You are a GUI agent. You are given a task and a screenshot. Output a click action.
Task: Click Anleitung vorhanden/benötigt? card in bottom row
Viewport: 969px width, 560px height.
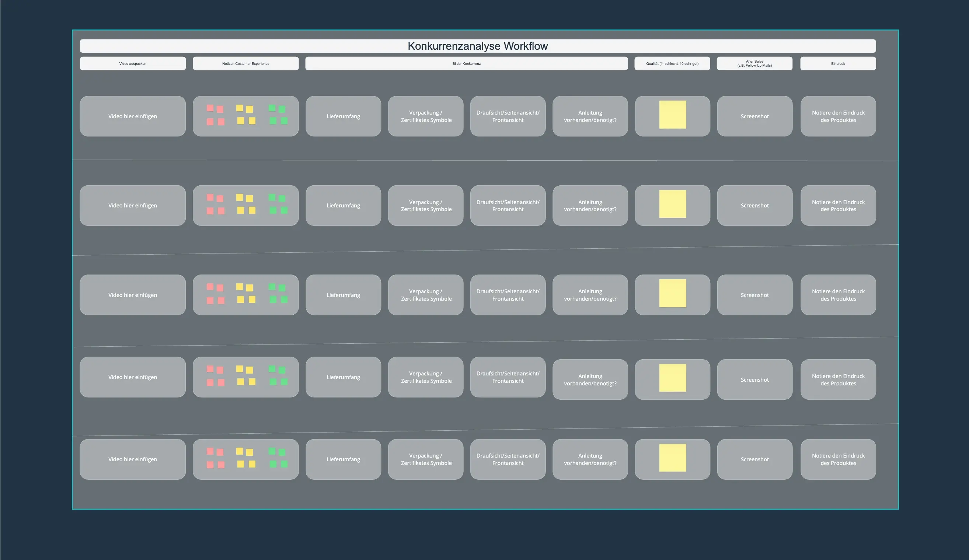590,459
